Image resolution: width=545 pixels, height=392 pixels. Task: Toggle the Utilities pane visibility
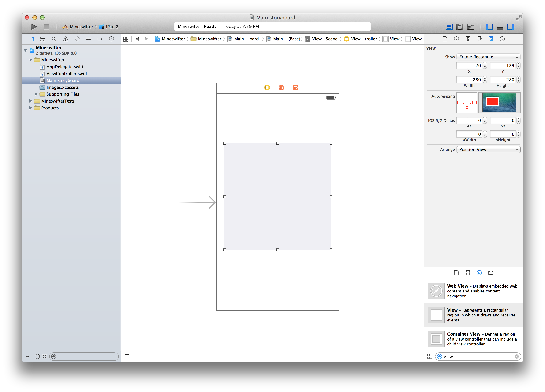coord(511,27)
